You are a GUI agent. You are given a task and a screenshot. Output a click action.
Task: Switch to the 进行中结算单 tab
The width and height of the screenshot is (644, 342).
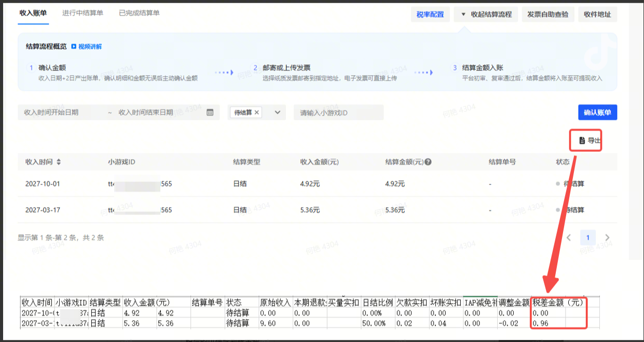[x=83, y=13]
